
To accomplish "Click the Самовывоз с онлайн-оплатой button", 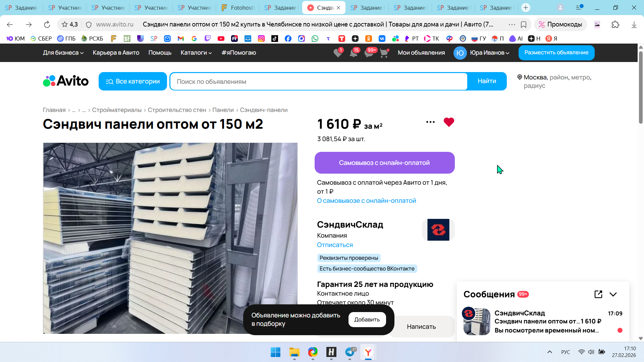I will [384, 163].
